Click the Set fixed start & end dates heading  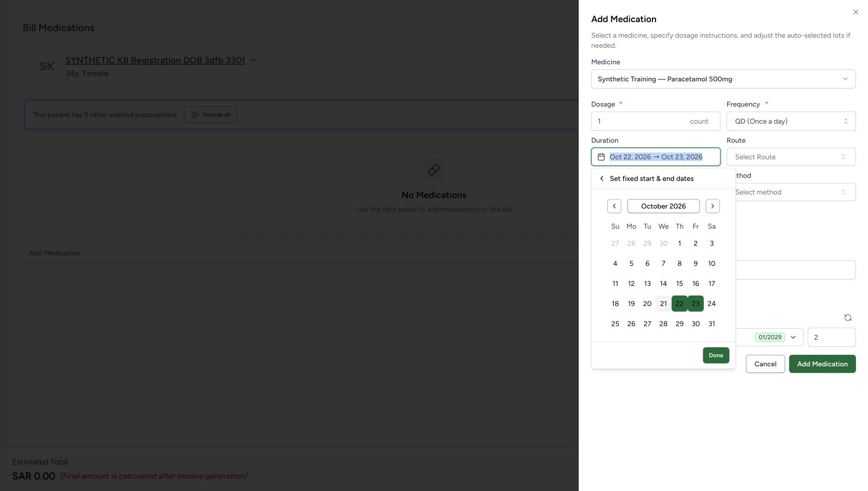[x=652, y=178]
